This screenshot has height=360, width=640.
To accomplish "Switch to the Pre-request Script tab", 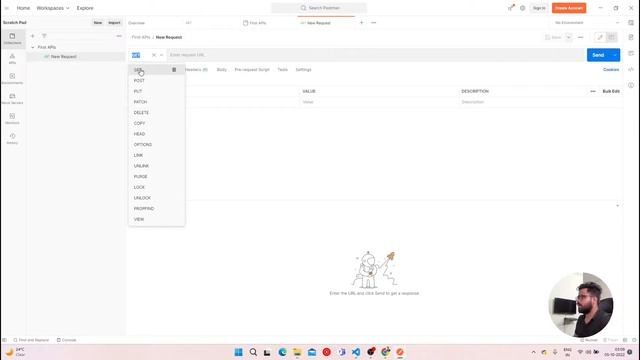I will [252, 70].
